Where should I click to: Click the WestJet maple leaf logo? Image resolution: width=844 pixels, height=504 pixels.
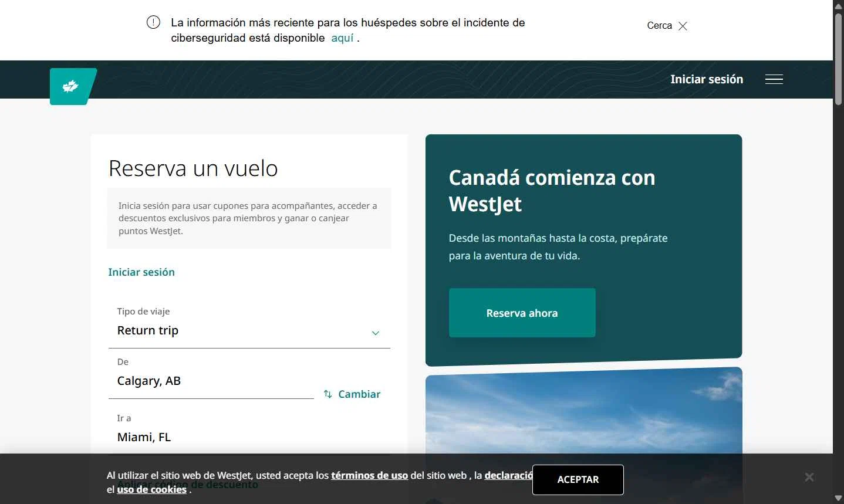73,86
